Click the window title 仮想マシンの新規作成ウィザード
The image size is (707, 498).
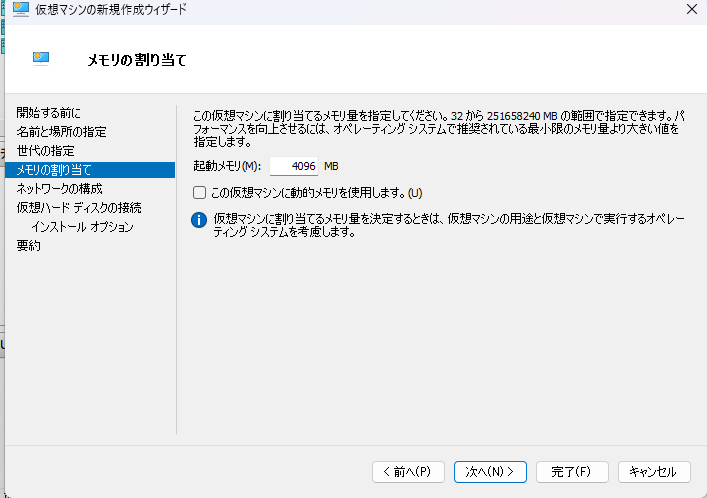(110, 9)
